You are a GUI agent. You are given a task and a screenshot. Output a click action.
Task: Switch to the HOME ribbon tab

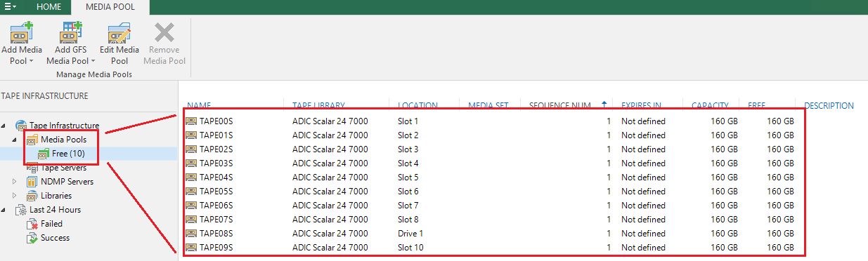pyautogui.click(x=49, y=8)
